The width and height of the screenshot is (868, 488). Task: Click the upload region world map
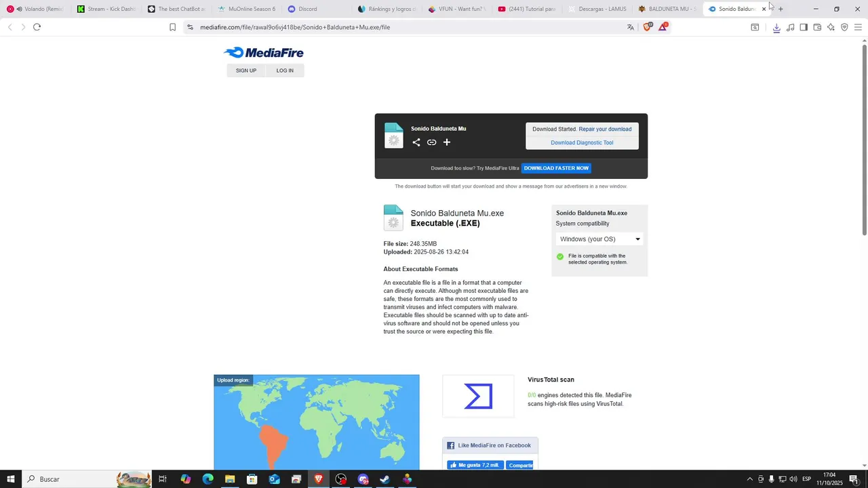tap(317, 422)
